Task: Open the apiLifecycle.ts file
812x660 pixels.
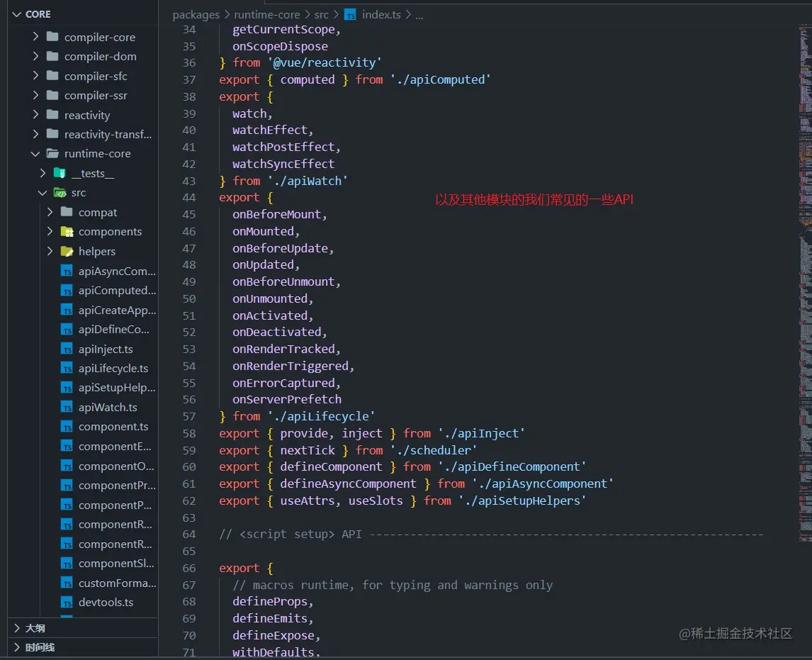Action: tap(113, 369)
